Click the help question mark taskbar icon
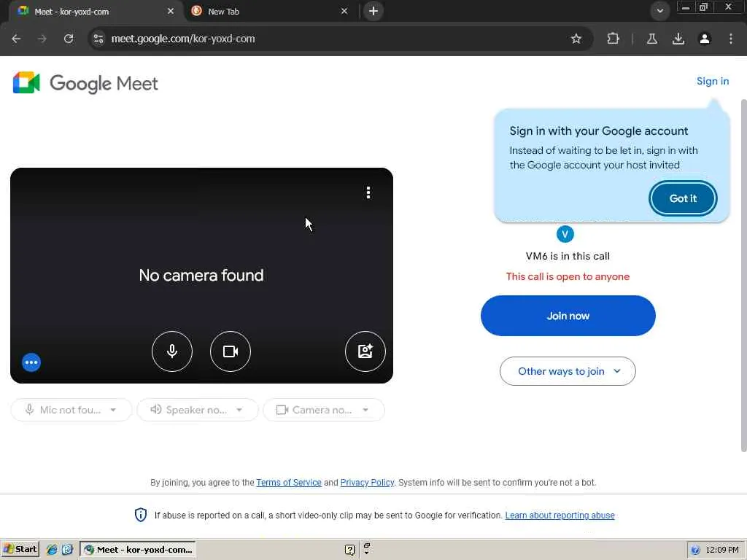Image resolution: width=747 pixels, height=560 pixels. 349,550
